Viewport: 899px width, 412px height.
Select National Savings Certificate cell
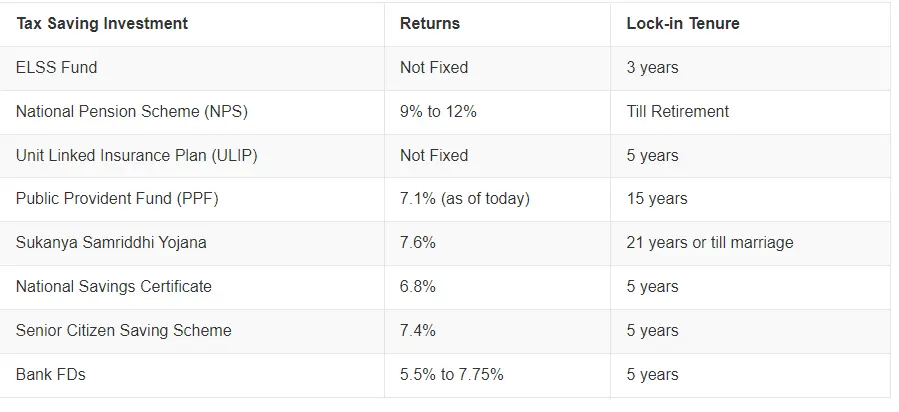(x=114, y=287)
